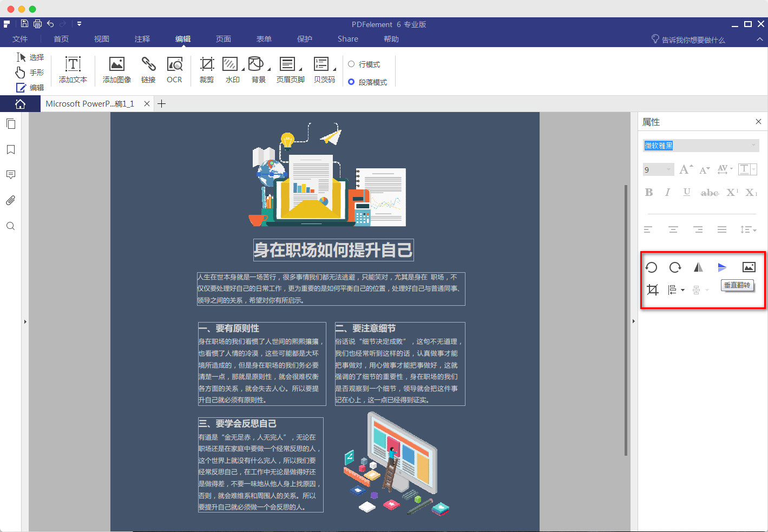Viewport: 768px width, 532px height.
Task: Select the 手形 (Hand) tool
Action: click(x=30, y=72)
